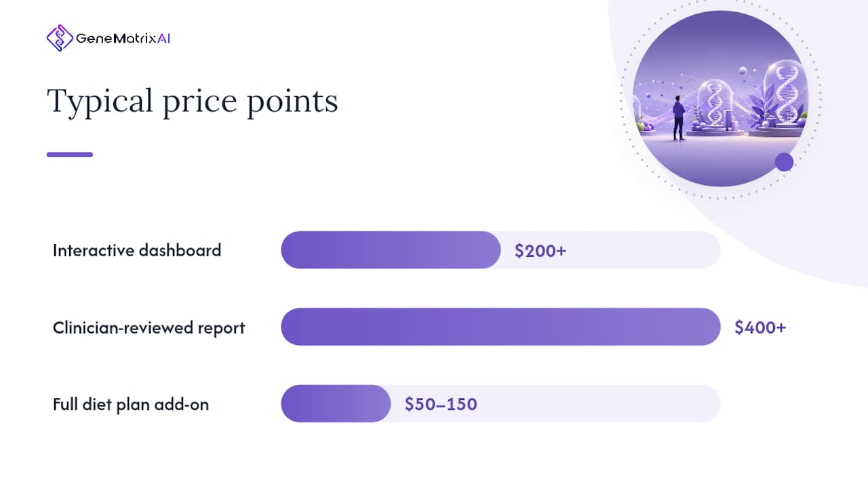Image resolution: width=868 pixels, height=488 pixels.
Task: Select the 'Typical price points' heading
Action: click(193, 102)
